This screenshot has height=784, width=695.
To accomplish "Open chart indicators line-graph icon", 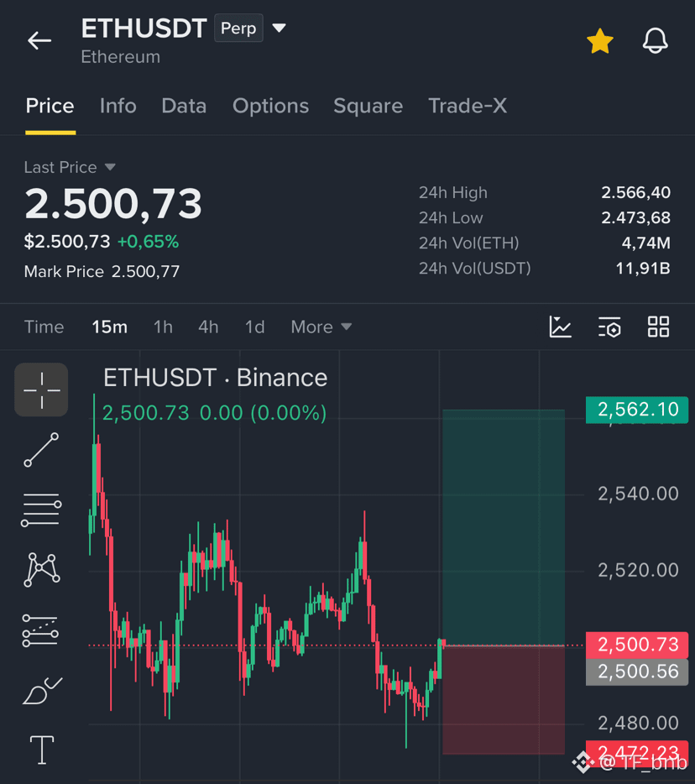I will click(560, 327).
